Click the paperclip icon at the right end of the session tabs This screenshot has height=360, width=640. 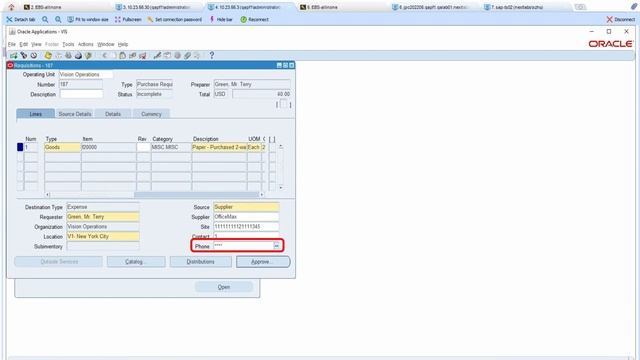point(633,7)
